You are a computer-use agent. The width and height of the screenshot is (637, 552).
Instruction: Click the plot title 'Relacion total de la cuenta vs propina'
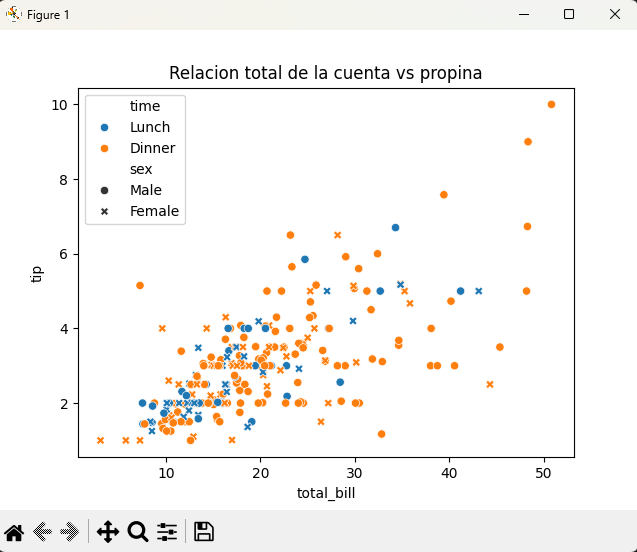326,73
